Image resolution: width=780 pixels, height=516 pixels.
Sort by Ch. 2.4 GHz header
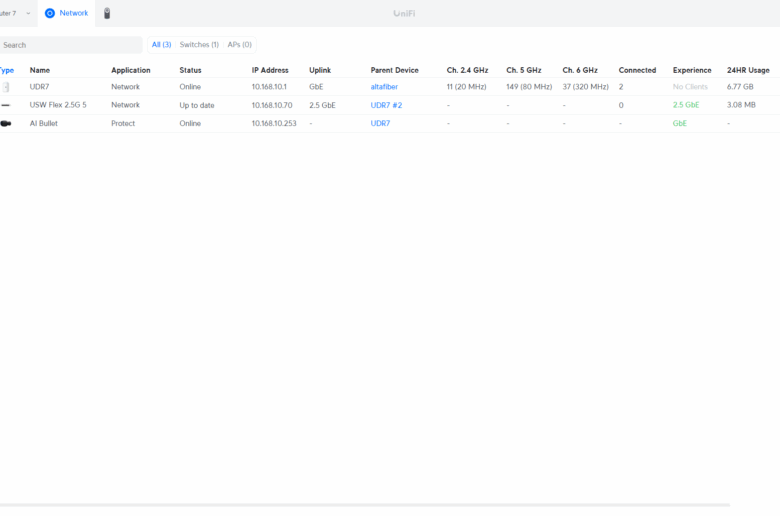tap(468, 70)
